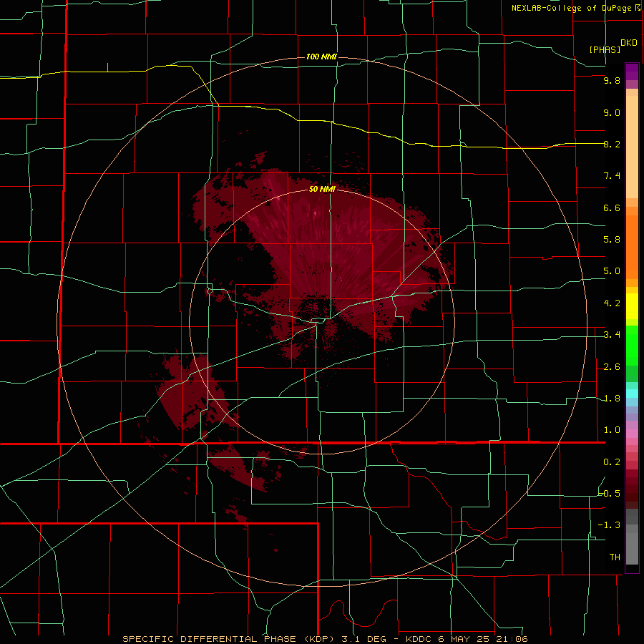This screenshot has height=644, width=644.
Task: Click the gray bottom segment of the color bar
Action: click(632, 548)
